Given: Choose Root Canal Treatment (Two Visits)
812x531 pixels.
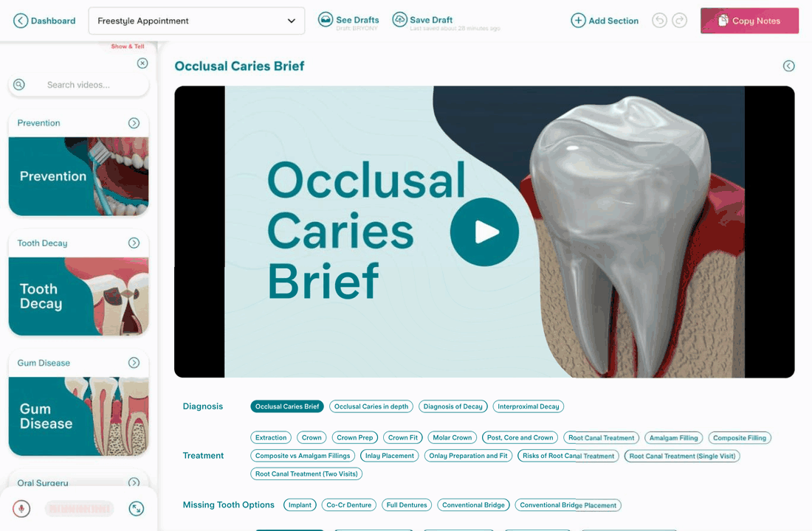Looking at the screenshot, I should pos(306,474).
